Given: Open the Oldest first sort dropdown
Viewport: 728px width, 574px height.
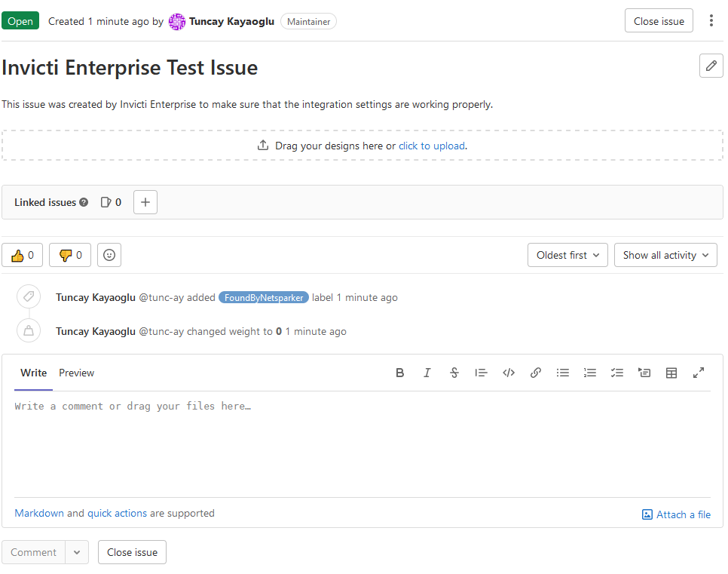Looking at the screenshot, I should point(567,255).
